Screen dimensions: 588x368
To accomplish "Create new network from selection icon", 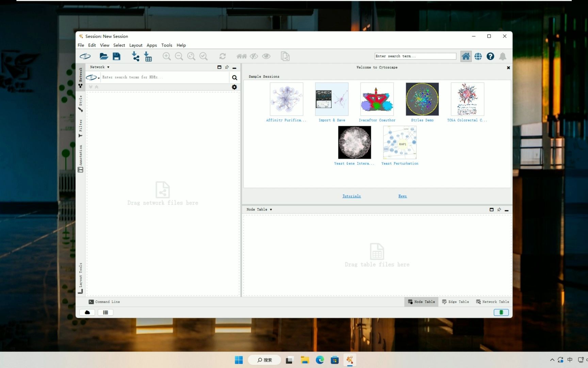I will click(285, 56).
